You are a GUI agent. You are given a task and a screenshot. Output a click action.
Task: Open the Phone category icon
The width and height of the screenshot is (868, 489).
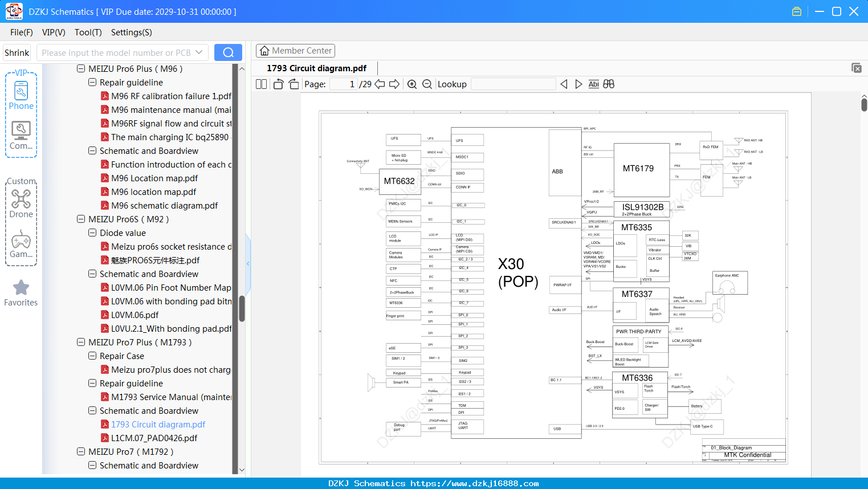pyautogui.click(x=21, y=95)
